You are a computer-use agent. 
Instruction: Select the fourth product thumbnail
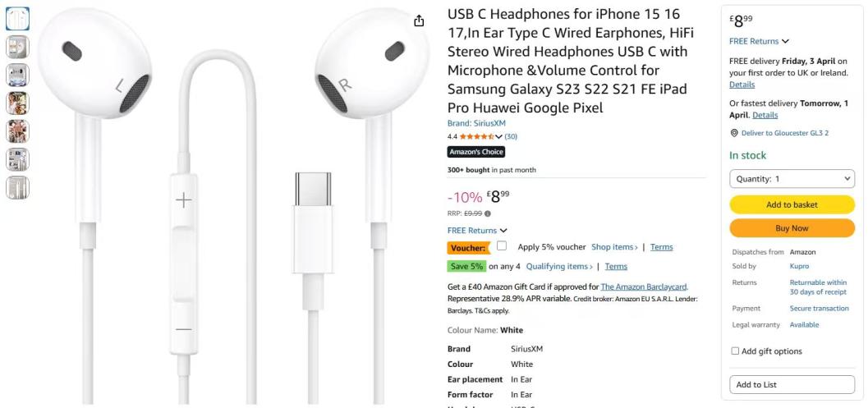pos(18,103)
